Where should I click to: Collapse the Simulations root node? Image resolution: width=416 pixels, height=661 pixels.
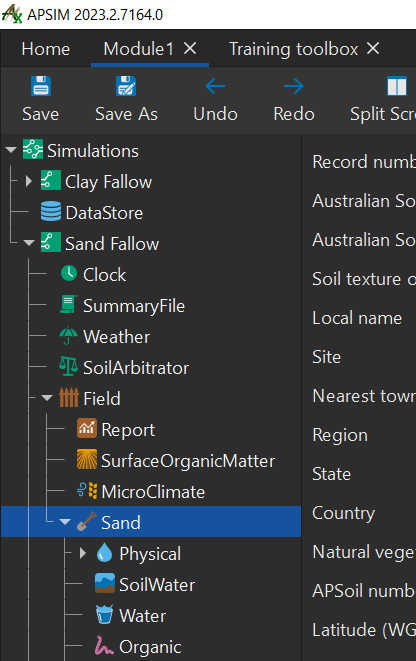click(11, 149)
